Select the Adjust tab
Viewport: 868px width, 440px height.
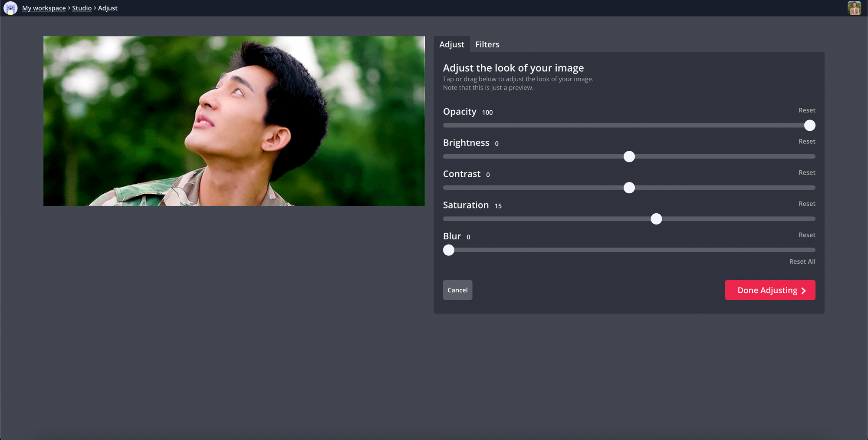click(x=451, y=44)
